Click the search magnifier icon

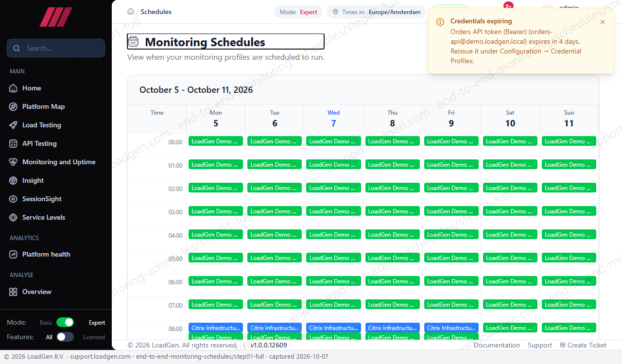click(17, 48)
